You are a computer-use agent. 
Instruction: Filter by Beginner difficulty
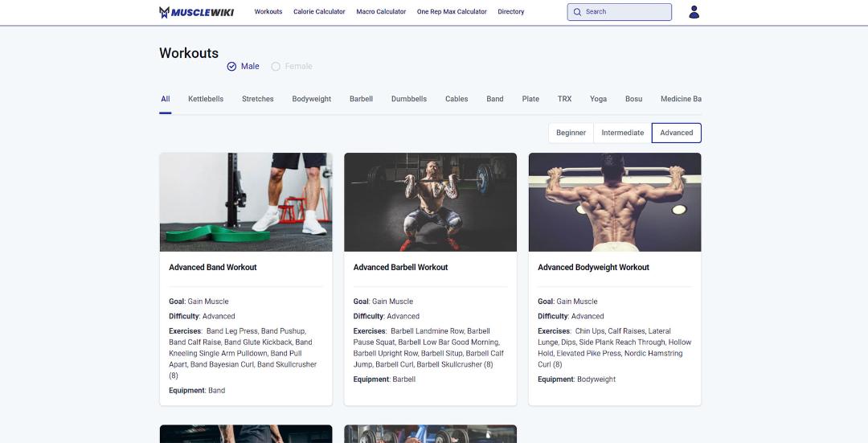(x=571, y=133)
